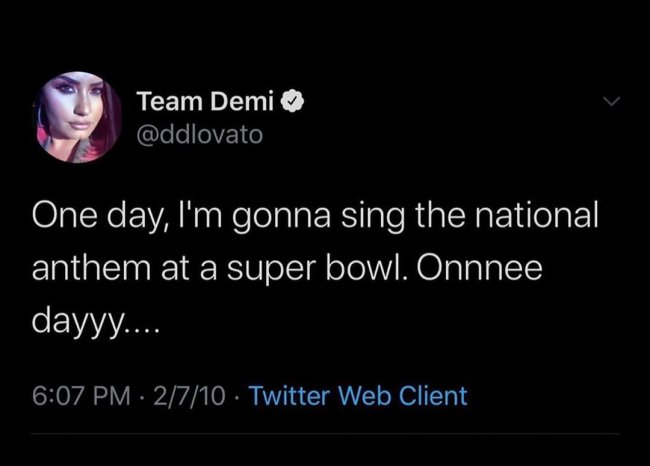The image size is (650, 466).
Task: Open the tweet options chevron menu
Action: click(x=611, y=102)
